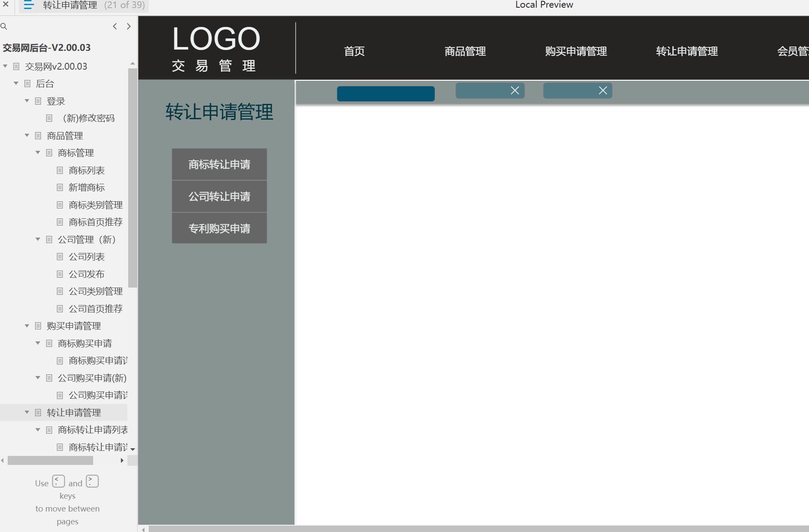Click sitemap horizontal scroll right arrow
This screenshot has height=532, width=809.
pyautogui.click(x=122, y=460)
